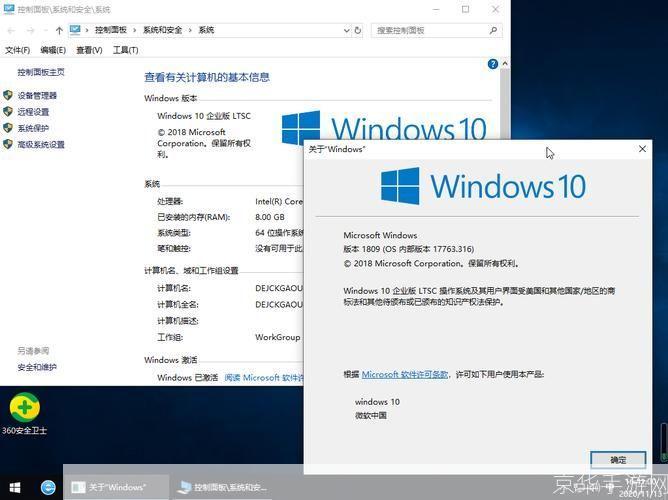Open 远程设置 from the sidebar
The image size is (668, 500).
point(33,112)
